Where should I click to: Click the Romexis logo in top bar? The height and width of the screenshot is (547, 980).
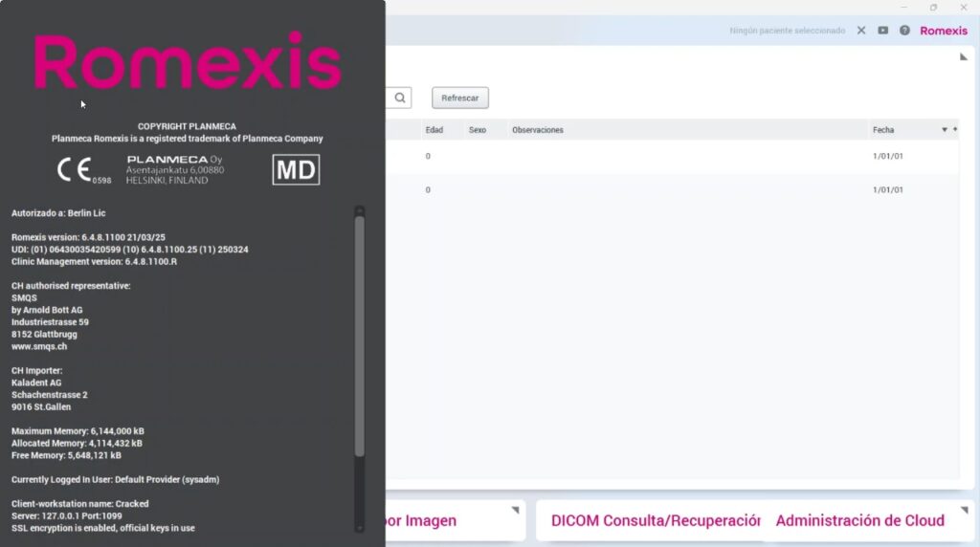(x=944, y=31)
